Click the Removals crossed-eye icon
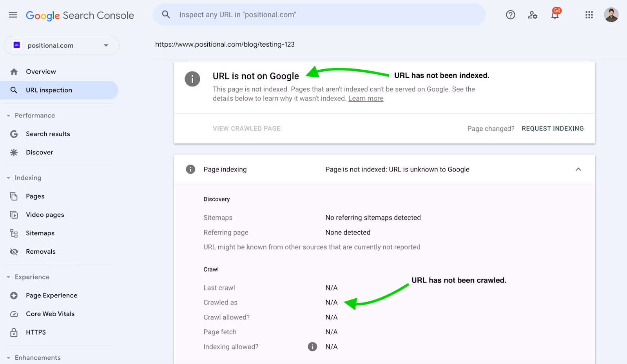This screenshot has height=364, width=627. (14, 252)
